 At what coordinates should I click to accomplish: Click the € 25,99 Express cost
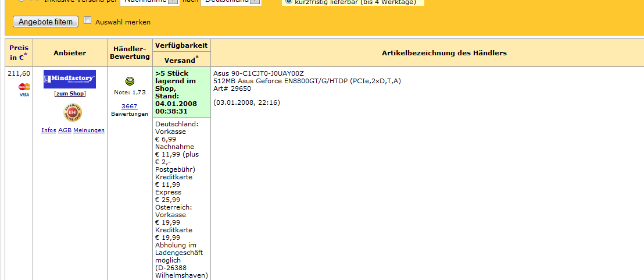click(167, 200)
